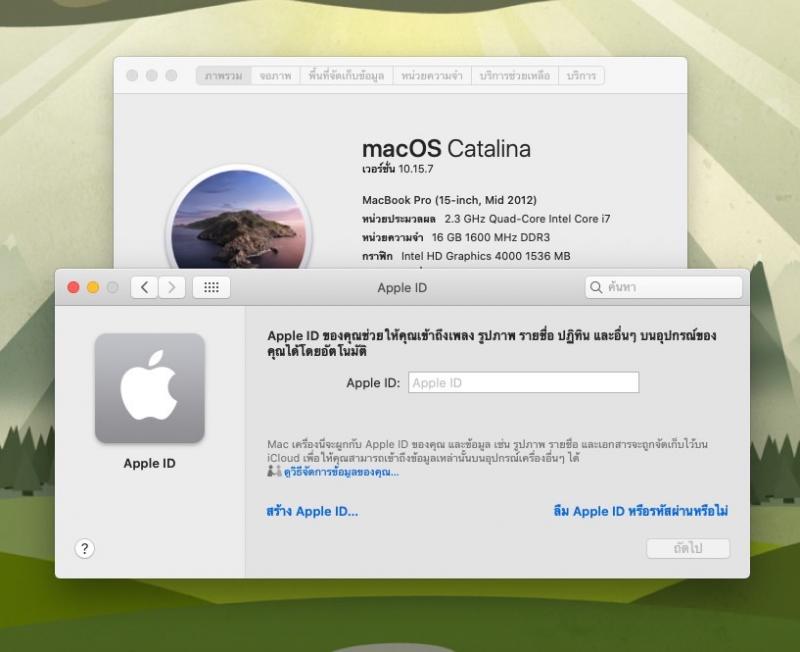Viewport: 800px width, 652px height.
Task: Close the About This Mac window
Action: (x=132, y=76)
